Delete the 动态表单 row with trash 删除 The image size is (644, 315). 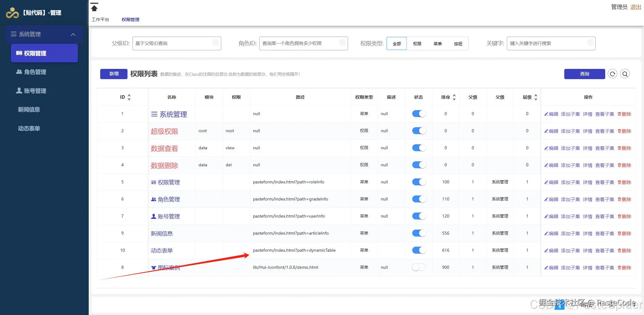[x=624, y=251]
